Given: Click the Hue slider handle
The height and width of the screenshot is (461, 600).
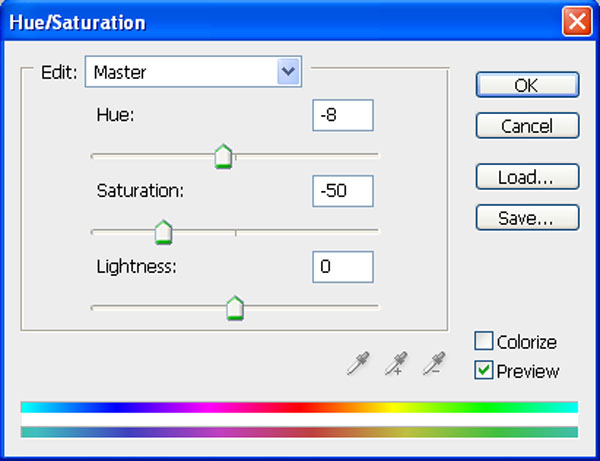Looking at the screenshot, I should 223,156.
